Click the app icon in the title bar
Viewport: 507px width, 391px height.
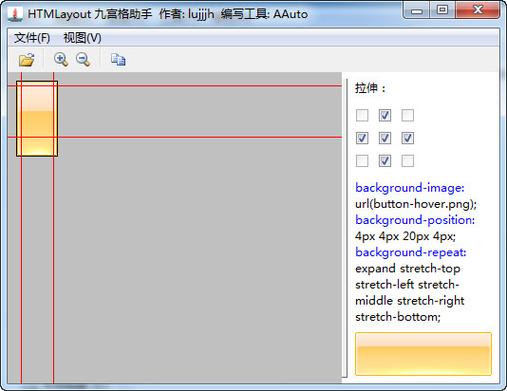(x=15, y=14)
